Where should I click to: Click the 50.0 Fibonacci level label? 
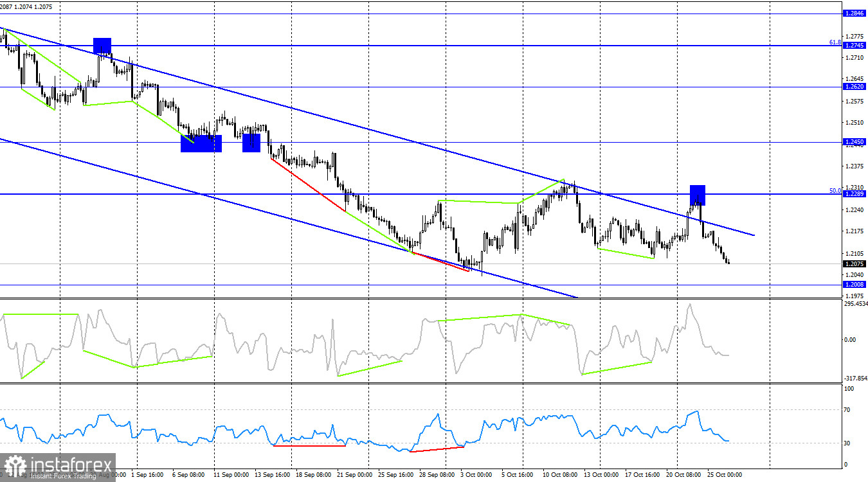tap(835, 190)
